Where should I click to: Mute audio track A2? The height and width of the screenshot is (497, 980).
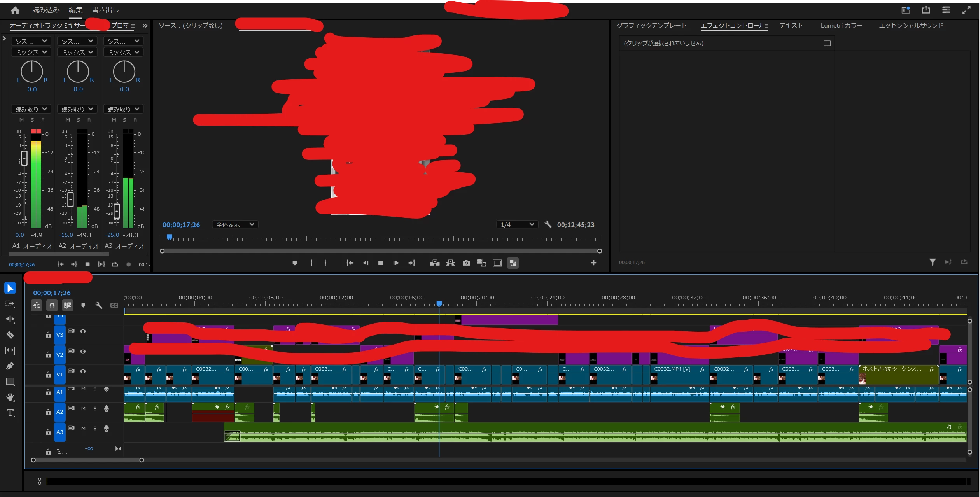83,409
